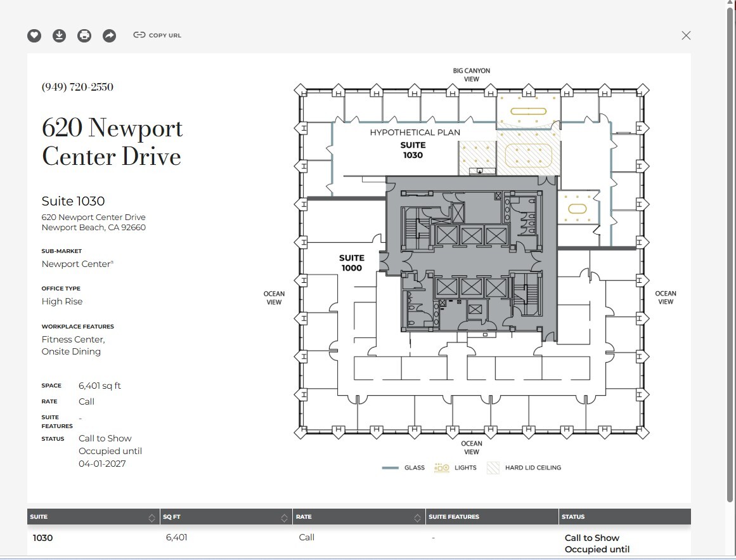Viewport: 736px width, 560px height.
Task: Select the 6,401 square feet table cell
Action: pos(176,537)
